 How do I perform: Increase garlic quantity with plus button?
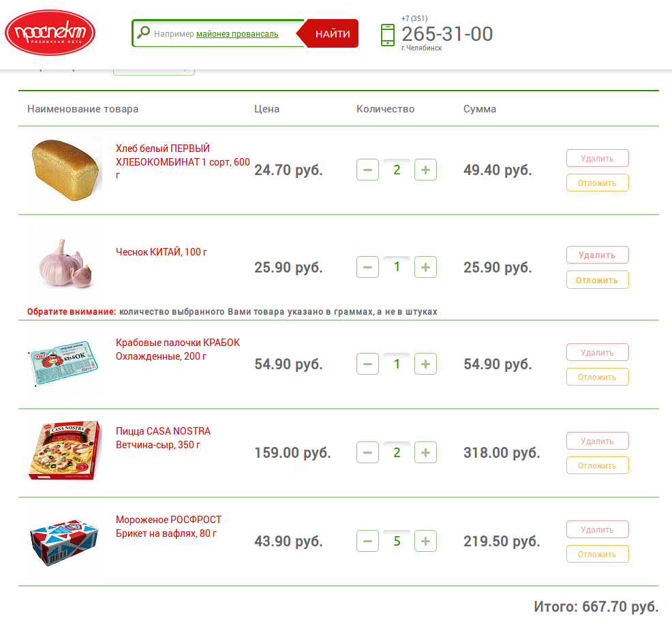(425, 267)
